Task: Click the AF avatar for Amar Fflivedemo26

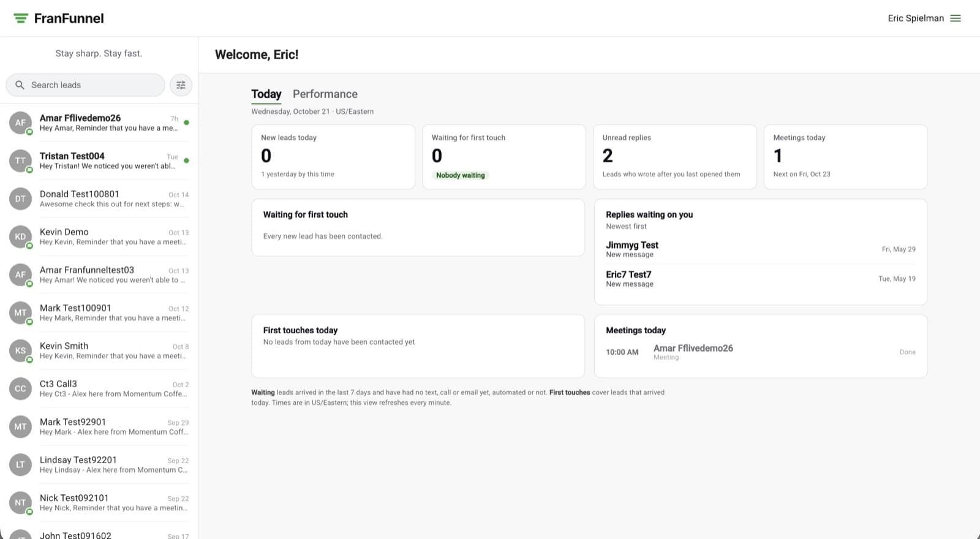Action: tap(20, 123)
